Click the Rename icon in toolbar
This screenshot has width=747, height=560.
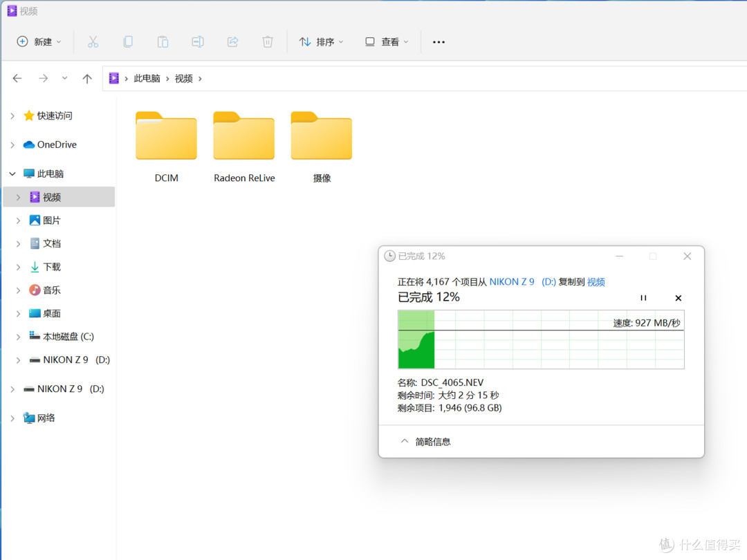(x=198, y=42)
